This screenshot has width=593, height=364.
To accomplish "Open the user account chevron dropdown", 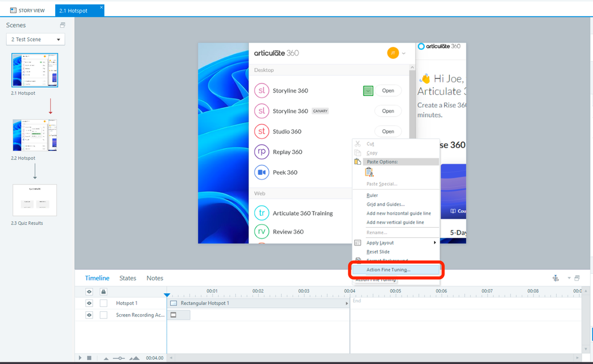I will coord(404,53).
